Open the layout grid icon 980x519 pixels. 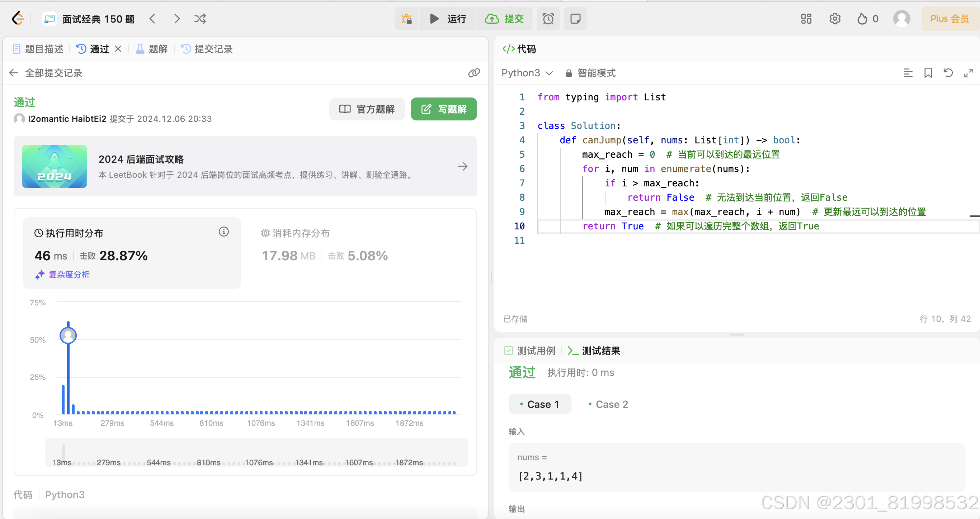(806, 19)
